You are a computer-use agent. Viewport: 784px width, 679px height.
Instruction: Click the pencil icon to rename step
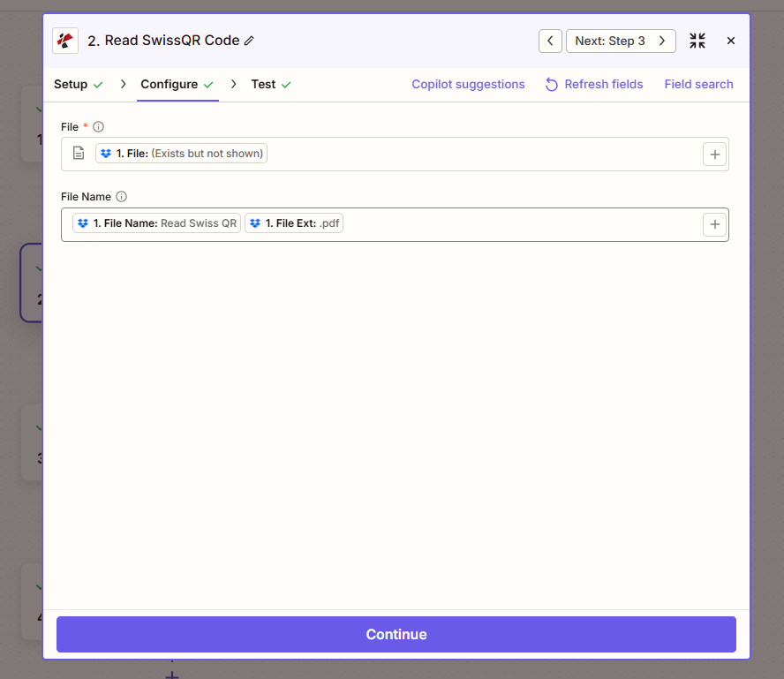pyautogui.click(x=249, y=41)
